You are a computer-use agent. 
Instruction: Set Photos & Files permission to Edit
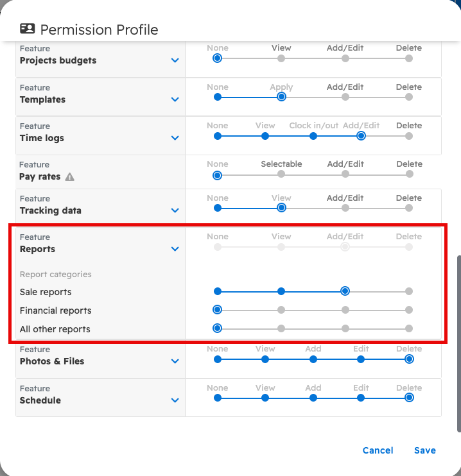(x=361, y=360)
